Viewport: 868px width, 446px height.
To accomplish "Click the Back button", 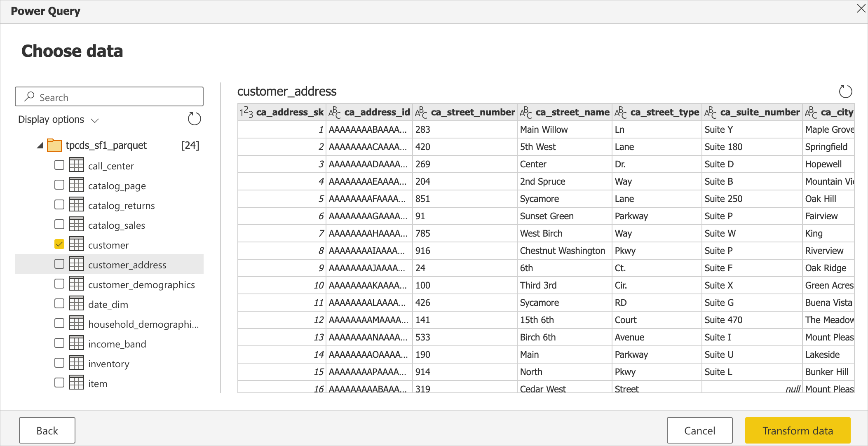I will tap(48, 430).
